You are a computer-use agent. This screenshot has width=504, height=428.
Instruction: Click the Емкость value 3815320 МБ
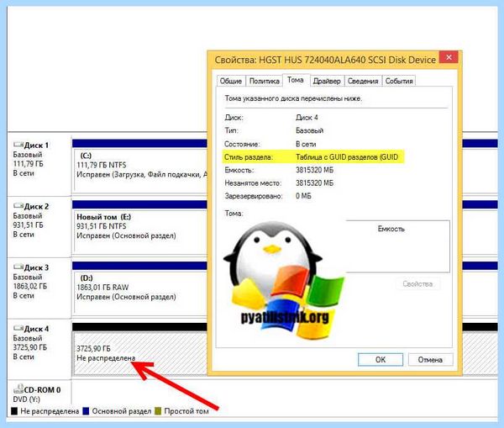tap(314, 170)
